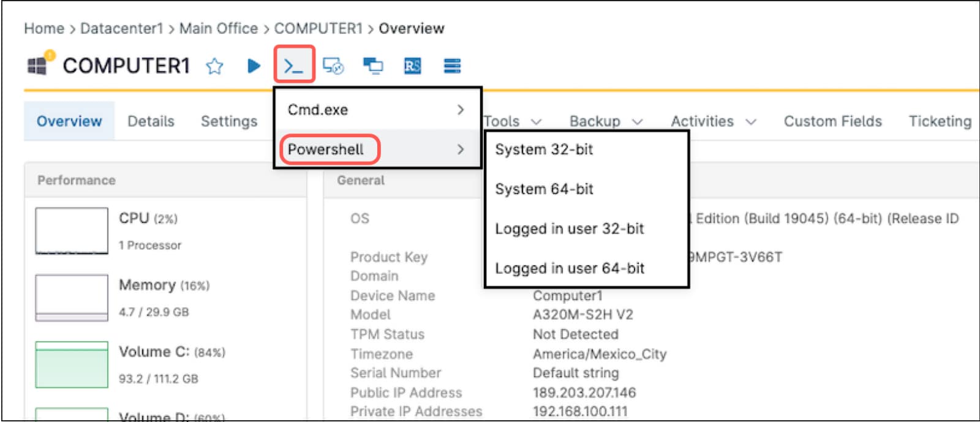The height and width of the screenshot is (422, 980).
Task: Go to COMPUTER1 in breadcrumb
Action: [x=318, y=28]
